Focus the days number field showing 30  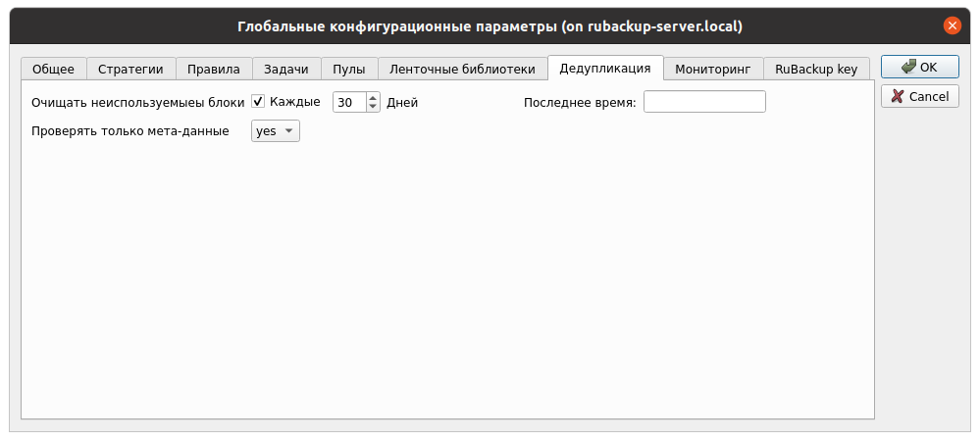[x=348, y=102]
